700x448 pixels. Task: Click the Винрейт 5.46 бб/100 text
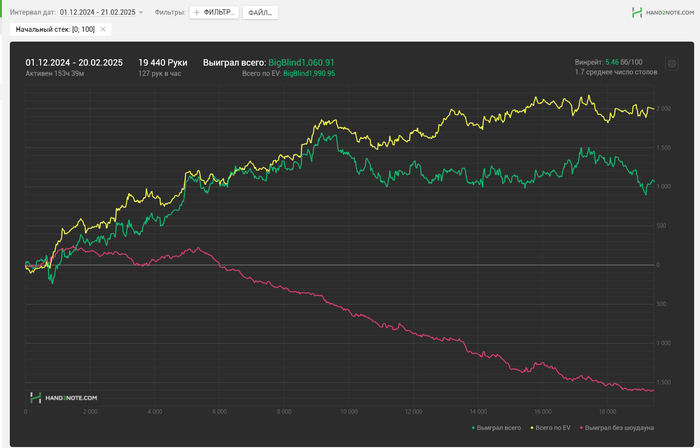(x=608, y=62)
